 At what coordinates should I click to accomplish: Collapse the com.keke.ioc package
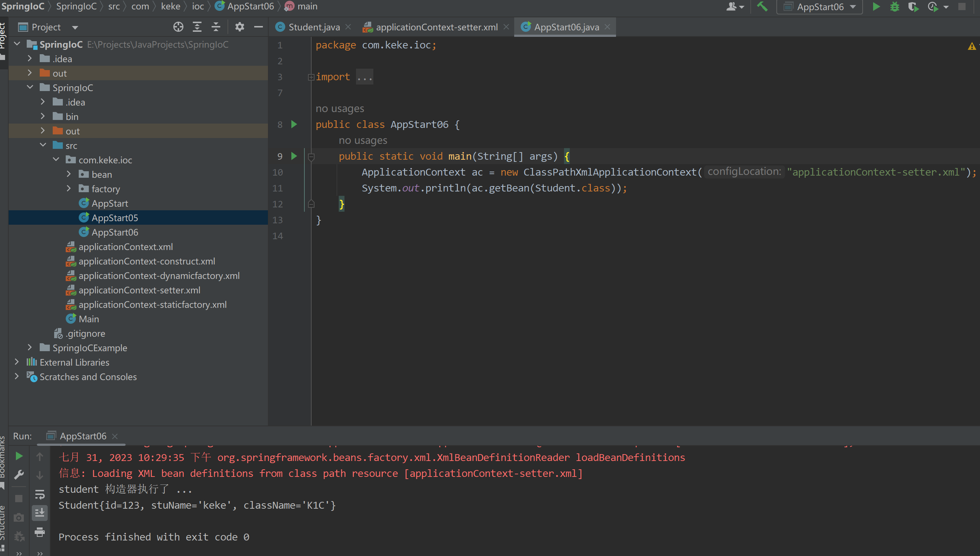tap(56, 160)
